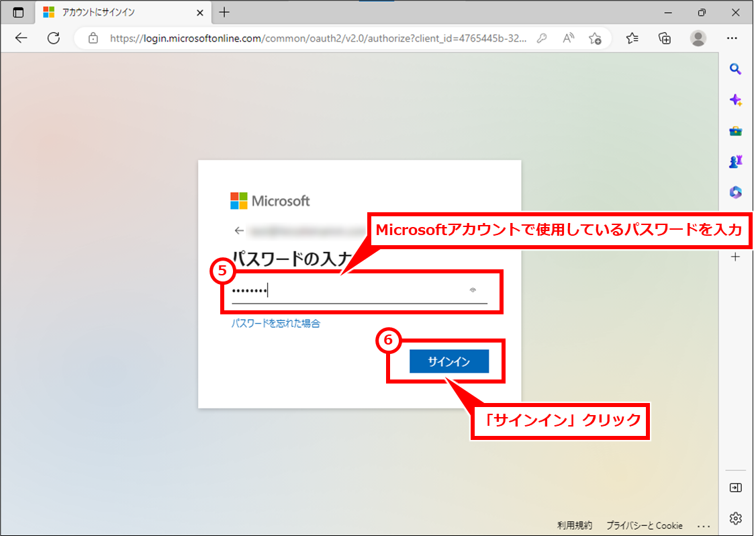Open sidebar Tools briefcase icon
756x536 pixels.
click(x=735, y=131)
